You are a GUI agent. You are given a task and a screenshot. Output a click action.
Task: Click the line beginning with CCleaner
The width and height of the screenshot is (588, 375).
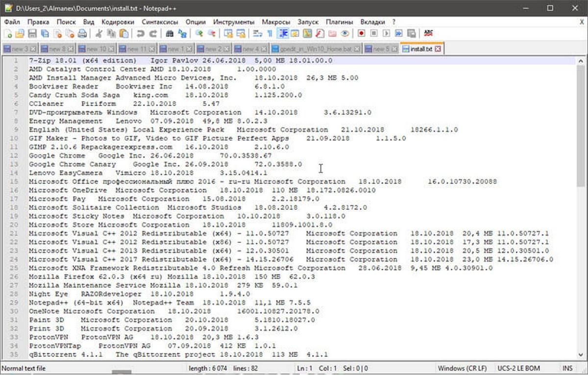click(124, 104)
